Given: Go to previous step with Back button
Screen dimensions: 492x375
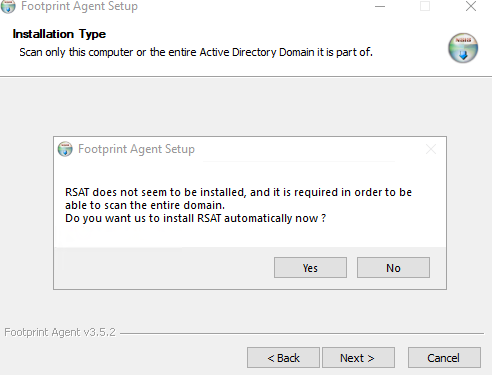Looking at the screenshot, I should coord(283,358).
